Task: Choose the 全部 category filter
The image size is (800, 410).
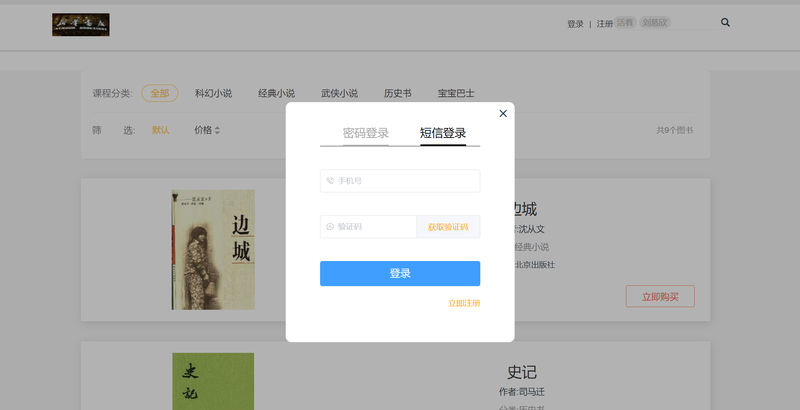Action: [160, 93]
